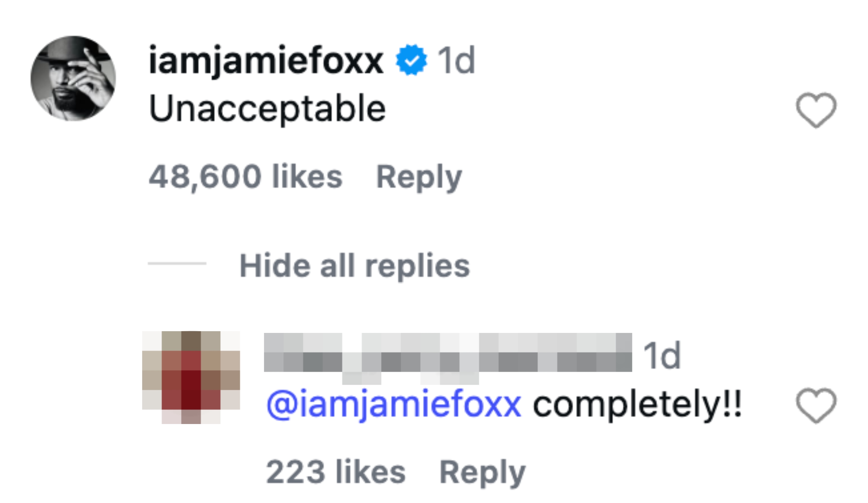Click the "1d" timestamp on the reply
Image resolution: width=868 pixels, height=503 pixels.
662,355
